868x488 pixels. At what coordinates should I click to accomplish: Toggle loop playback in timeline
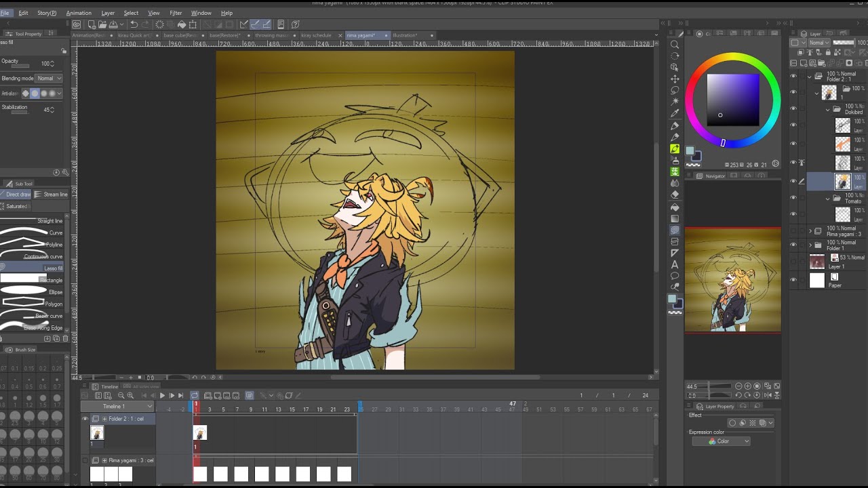tap(195, 396)
